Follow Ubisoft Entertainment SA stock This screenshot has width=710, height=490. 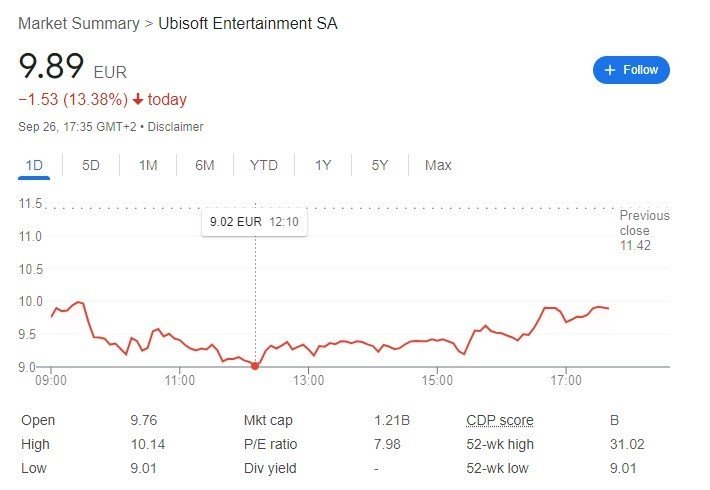[x=631, y=70]
